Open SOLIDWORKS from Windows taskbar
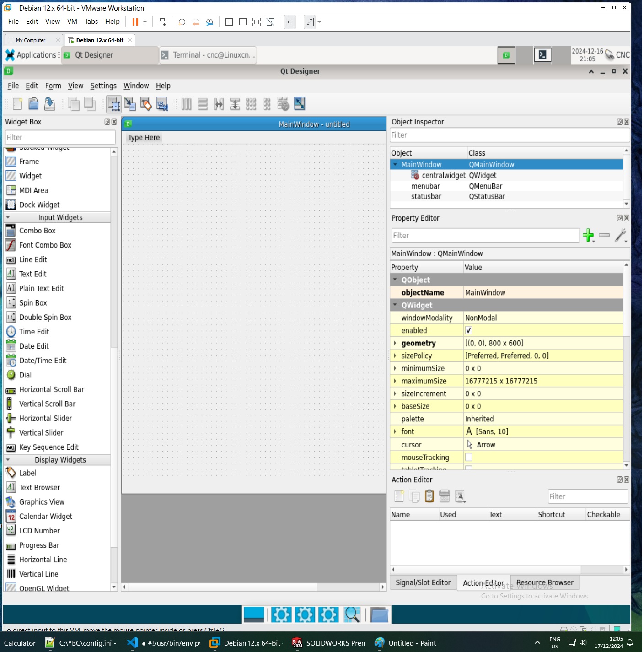 point(329,643)
